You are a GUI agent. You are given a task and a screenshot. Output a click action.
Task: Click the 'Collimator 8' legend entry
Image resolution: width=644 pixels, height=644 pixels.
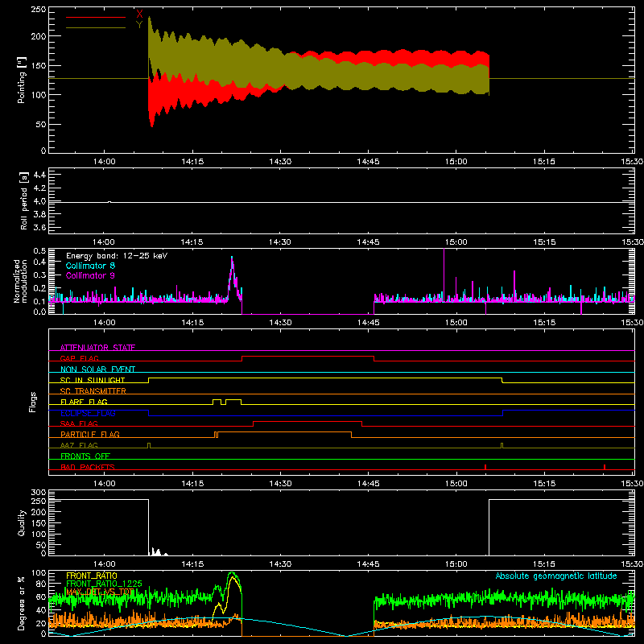click(90, 266)
